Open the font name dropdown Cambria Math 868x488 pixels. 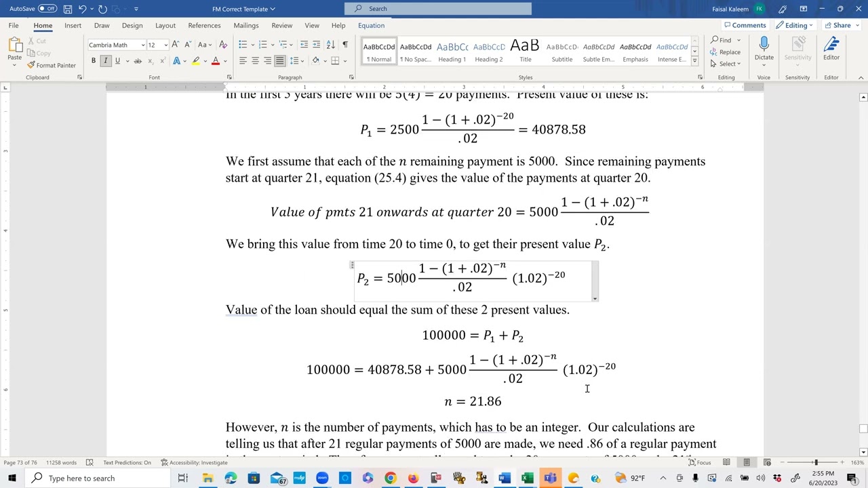(142, 45)
